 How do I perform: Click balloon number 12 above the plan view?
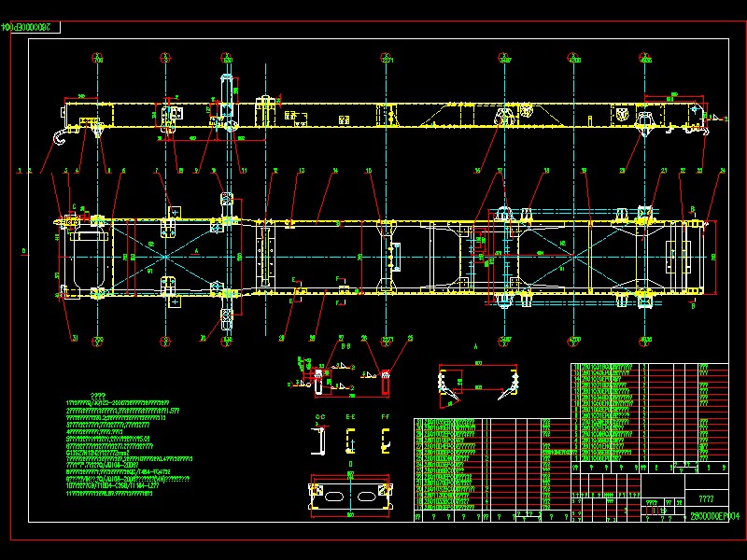pyautogui.click(x=275, y=171)
